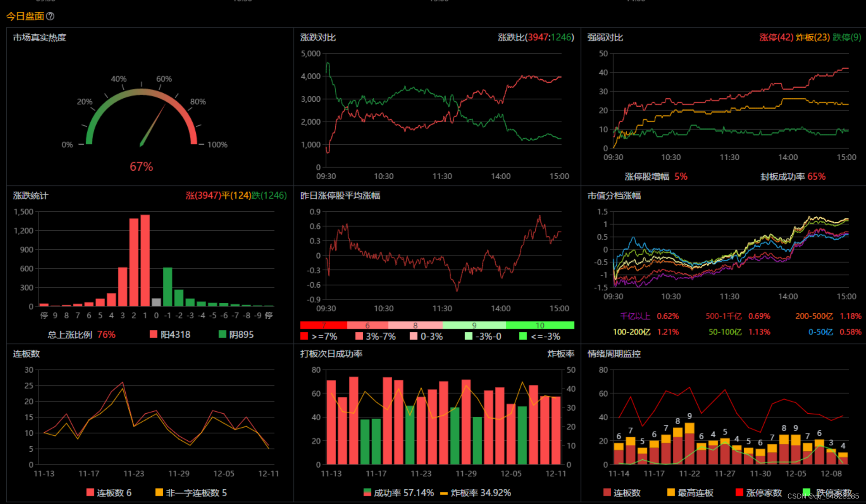
Task: Toggle 连板数 legend in 情绪周期监控 chart
Action: (607, 492)
